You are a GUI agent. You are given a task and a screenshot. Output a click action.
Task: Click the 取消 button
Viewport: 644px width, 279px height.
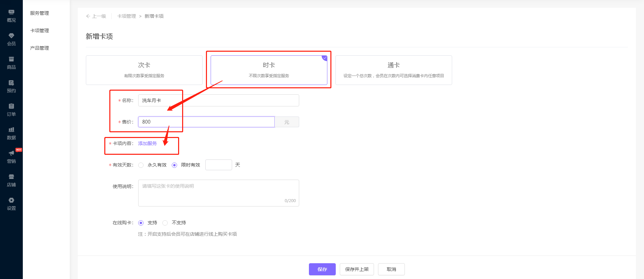click(391, 269)
